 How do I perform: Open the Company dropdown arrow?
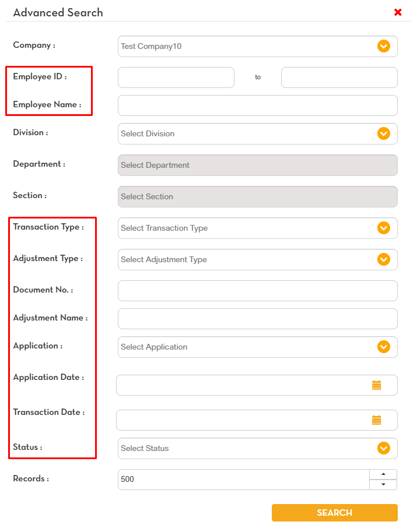383,46
